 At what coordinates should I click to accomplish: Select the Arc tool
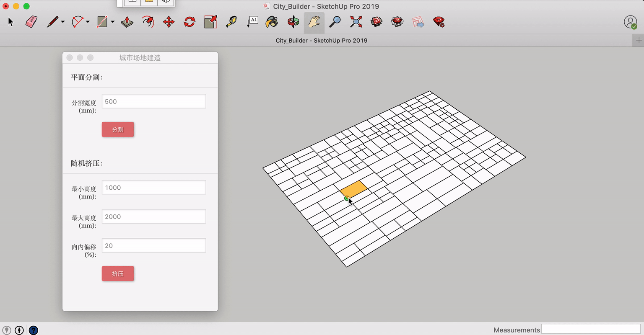pos(78,22)
